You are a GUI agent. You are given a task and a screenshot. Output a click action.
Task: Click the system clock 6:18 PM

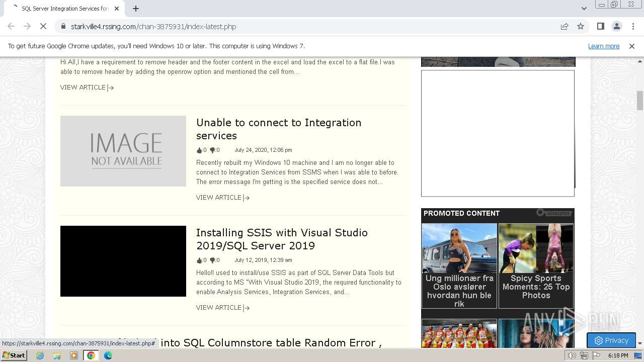coord(618,355)
